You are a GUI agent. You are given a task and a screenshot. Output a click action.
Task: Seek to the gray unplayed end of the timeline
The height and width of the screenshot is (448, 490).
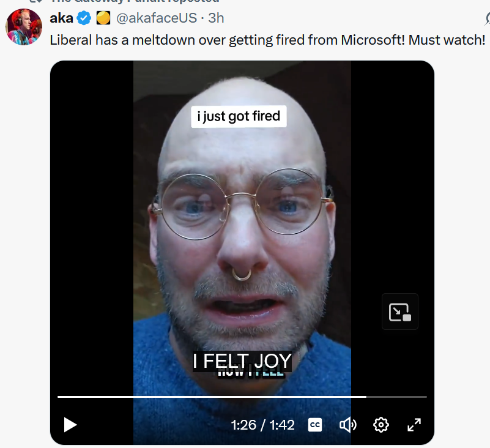click(398, 397)
